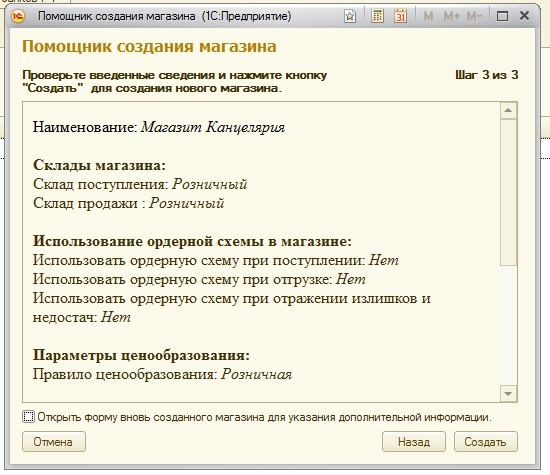Click the checkbox label about additional information
This screenshot has width=550, height=475.
coord(264,417)
